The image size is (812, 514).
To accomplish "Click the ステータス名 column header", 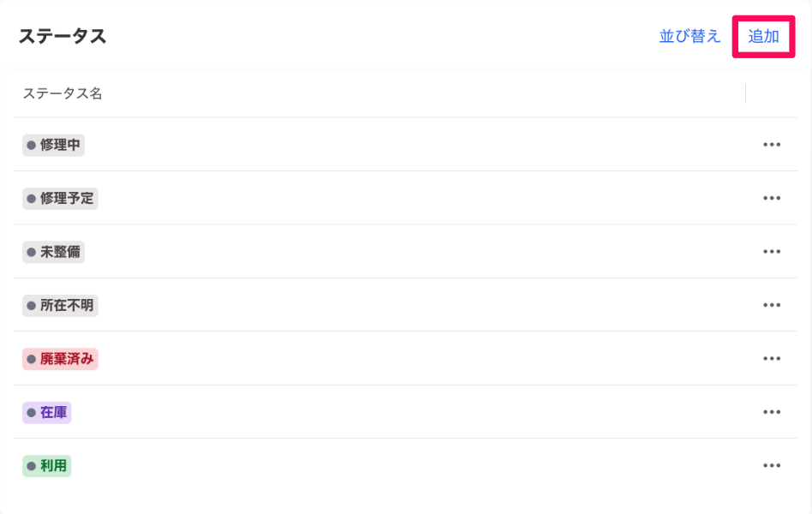I will (63, 93).
